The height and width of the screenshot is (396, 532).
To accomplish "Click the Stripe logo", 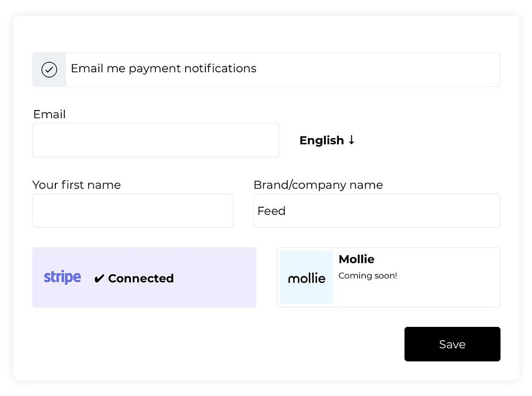I will 62,277.
